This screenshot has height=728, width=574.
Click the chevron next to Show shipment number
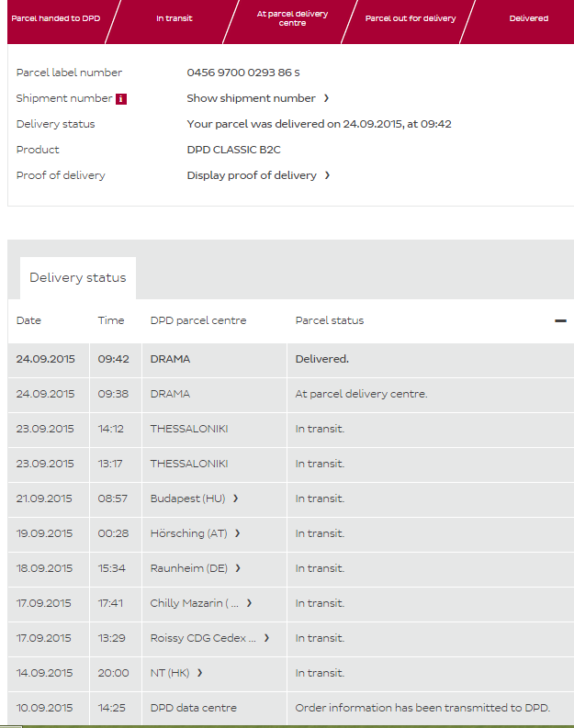pos(326,98)
